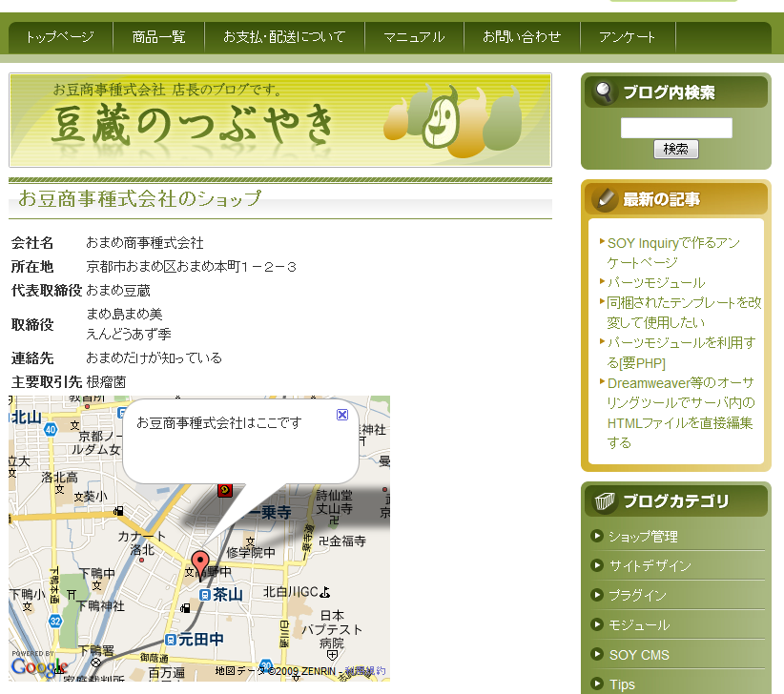Click route 40 marker on the map

point(51,429)
